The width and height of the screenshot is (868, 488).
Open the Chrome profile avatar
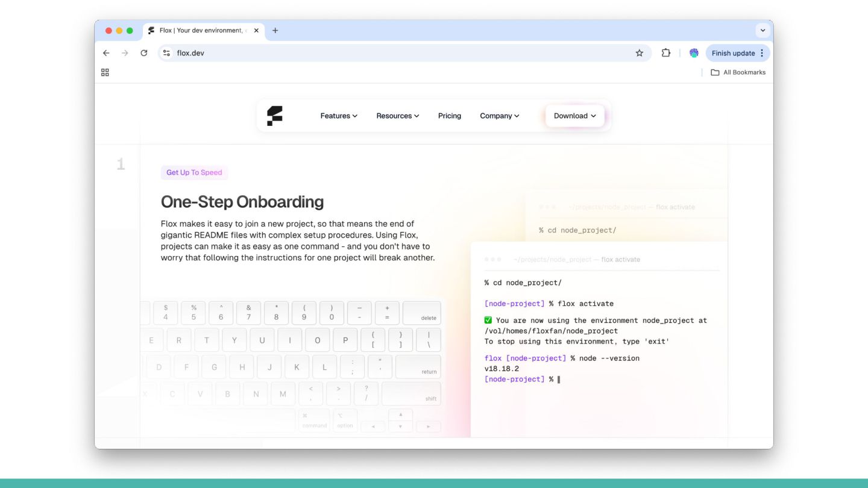pyautogui.click(x=694, y=53)
